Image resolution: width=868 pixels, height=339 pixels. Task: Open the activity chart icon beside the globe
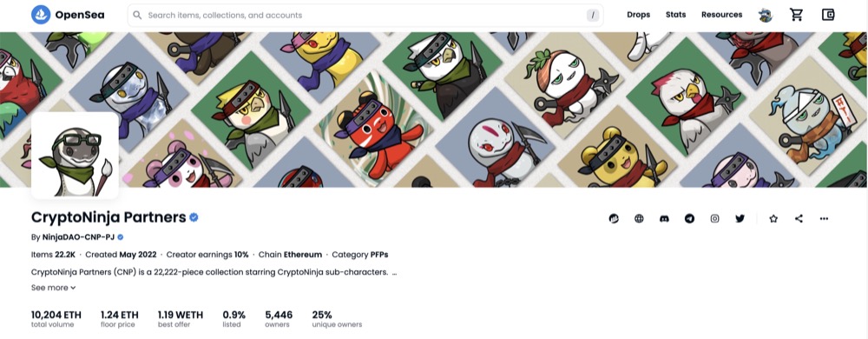click(614, 218)
